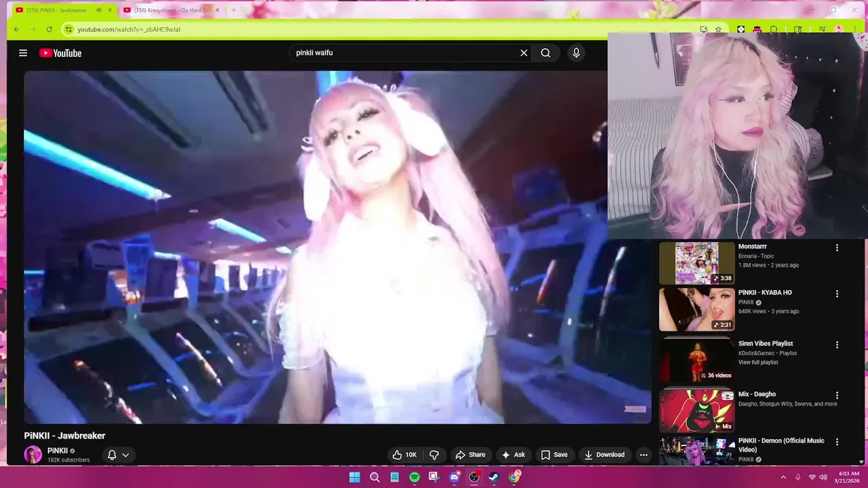
Task: Share the Jawbreaker video
Action: click(471, 455)
